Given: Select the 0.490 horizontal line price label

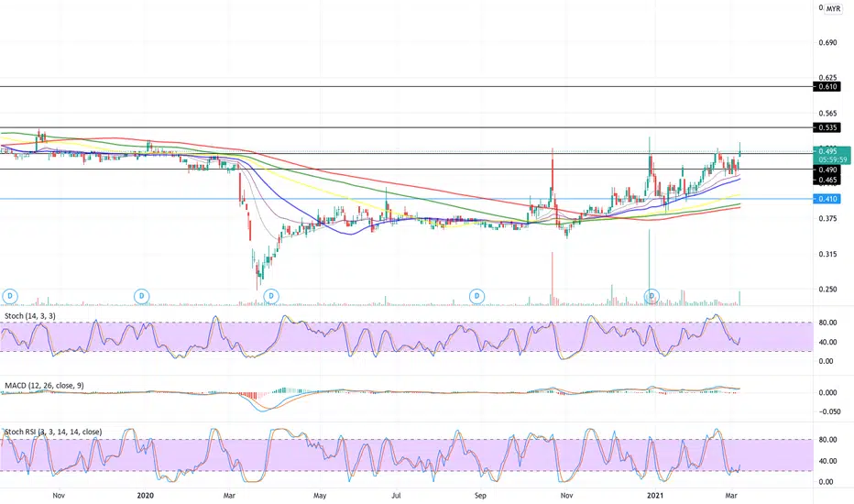Looking at the screenshot, I should (x=827, y=170).
